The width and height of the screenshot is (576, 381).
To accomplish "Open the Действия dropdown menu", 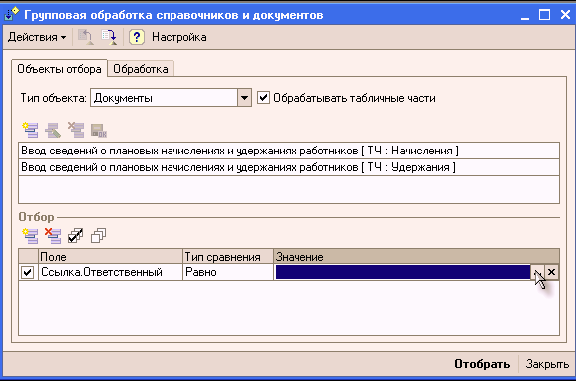I will [x=37, y=37].
